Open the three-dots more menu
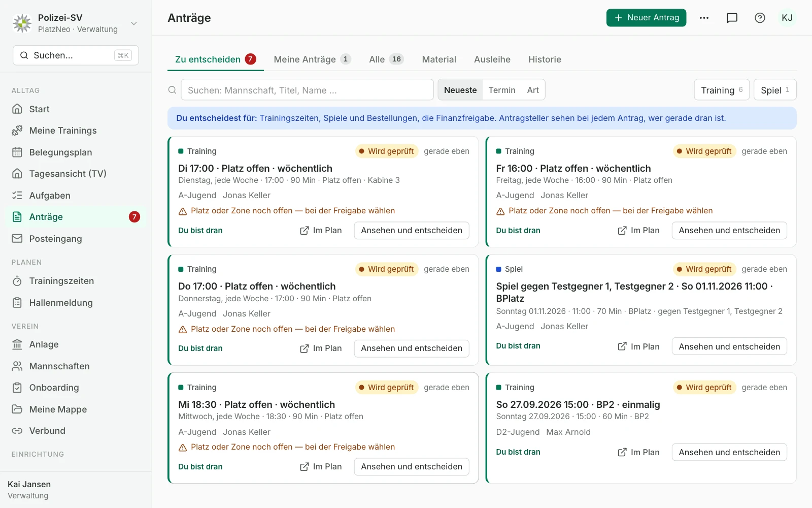This screenshot has width=812, height=508. point(704,18)
